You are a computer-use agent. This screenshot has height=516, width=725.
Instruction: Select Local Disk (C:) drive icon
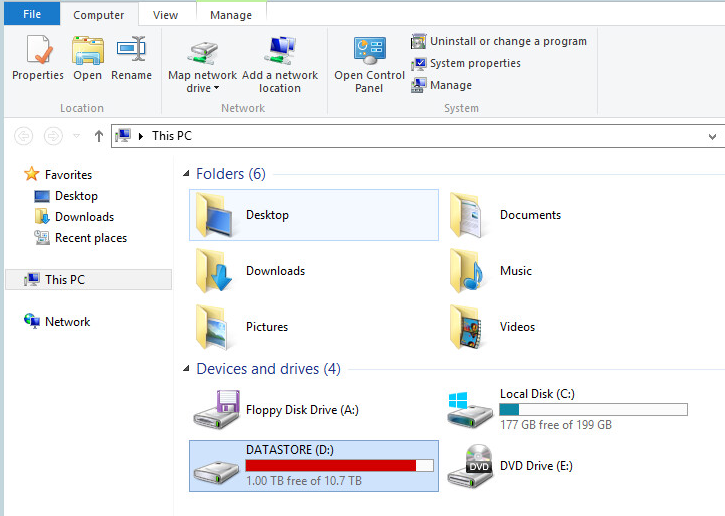pyautogui.click(x=470, y=410)
